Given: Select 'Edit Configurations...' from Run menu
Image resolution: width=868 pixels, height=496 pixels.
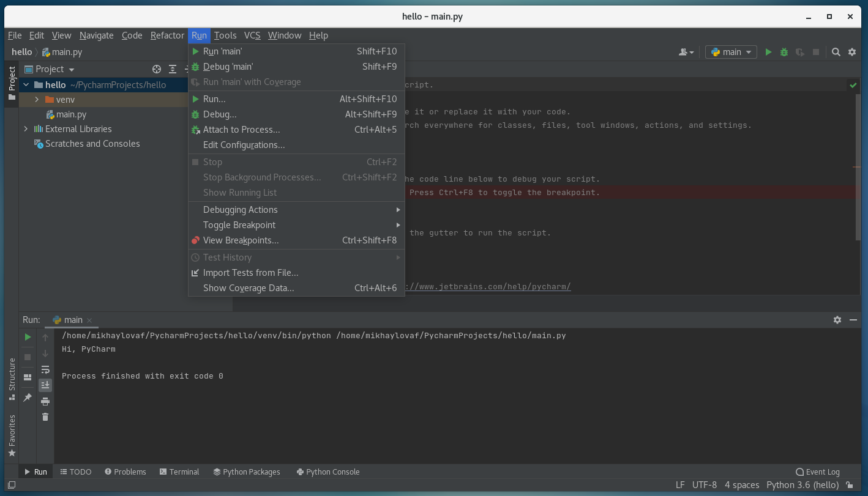Looking at the screenshot, I should pyautogui.click(x=244, y=145).
